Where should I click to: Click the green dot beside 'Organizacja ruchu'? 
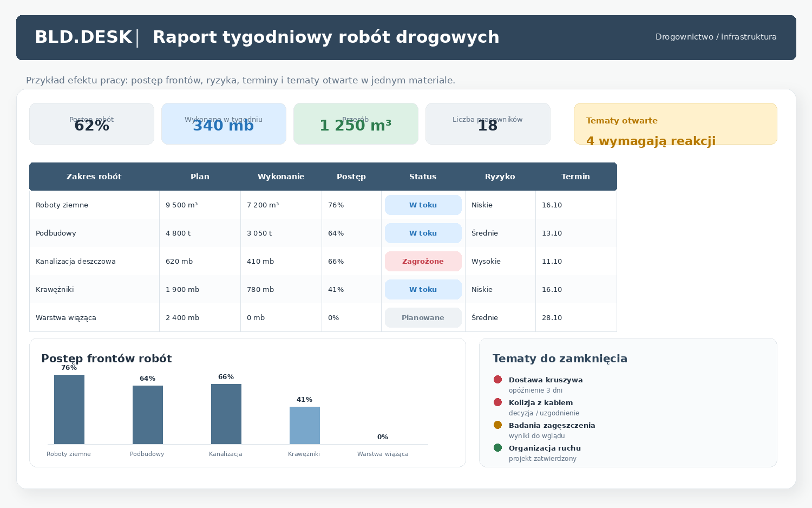click(x=498, y=448)
